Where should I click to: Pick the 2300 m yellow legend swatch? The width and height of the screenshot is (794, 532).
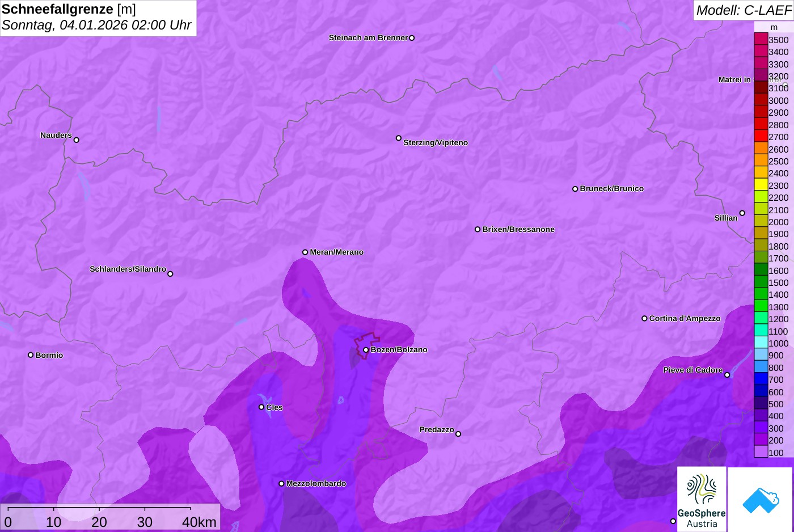click(761, 185)
